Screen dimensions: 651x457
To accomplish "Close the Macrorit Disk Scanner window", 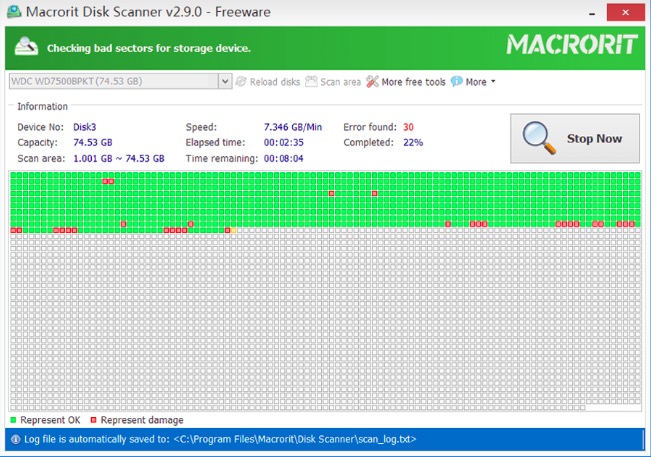I will coord(625,12).
